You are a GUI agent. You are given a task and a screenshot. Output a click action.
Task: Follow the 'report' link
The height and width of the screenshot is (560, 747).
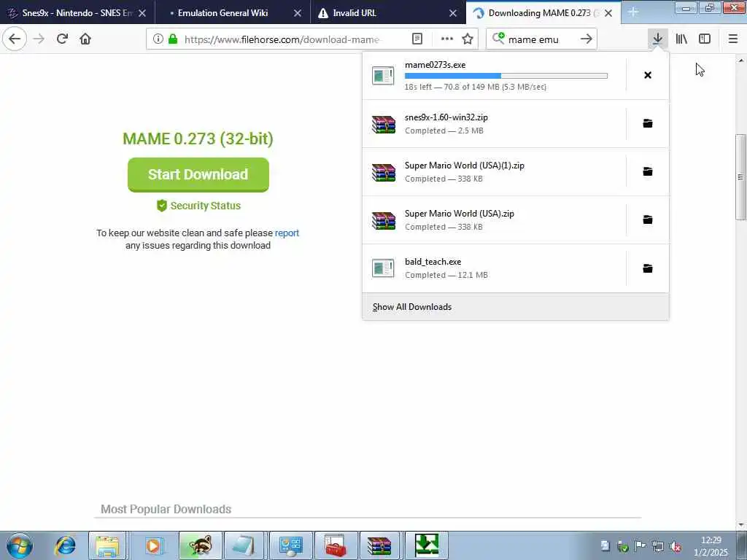[x=287, y=233]
